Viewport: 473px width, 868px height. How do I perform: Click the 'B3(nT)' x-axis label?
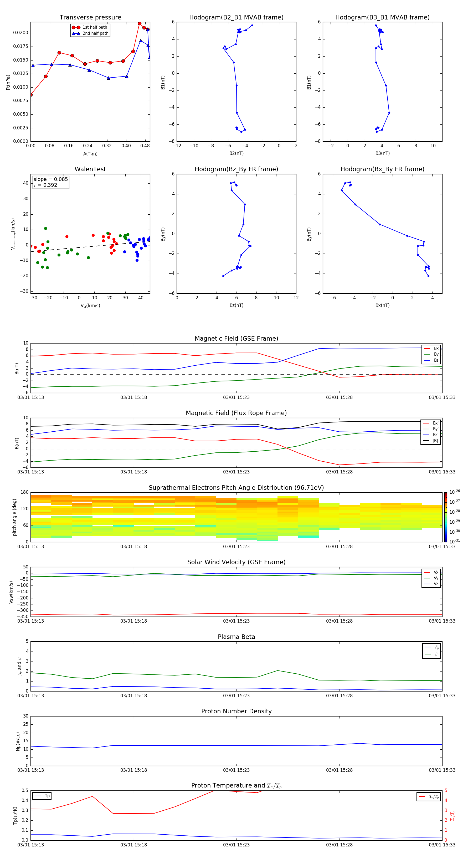(x=382, y=153)
